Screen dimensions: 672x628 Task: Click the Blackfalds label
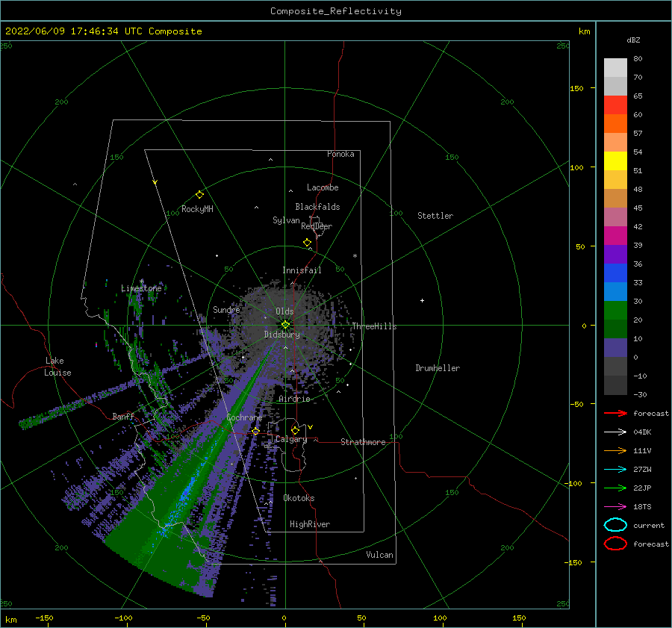(317, 207)
